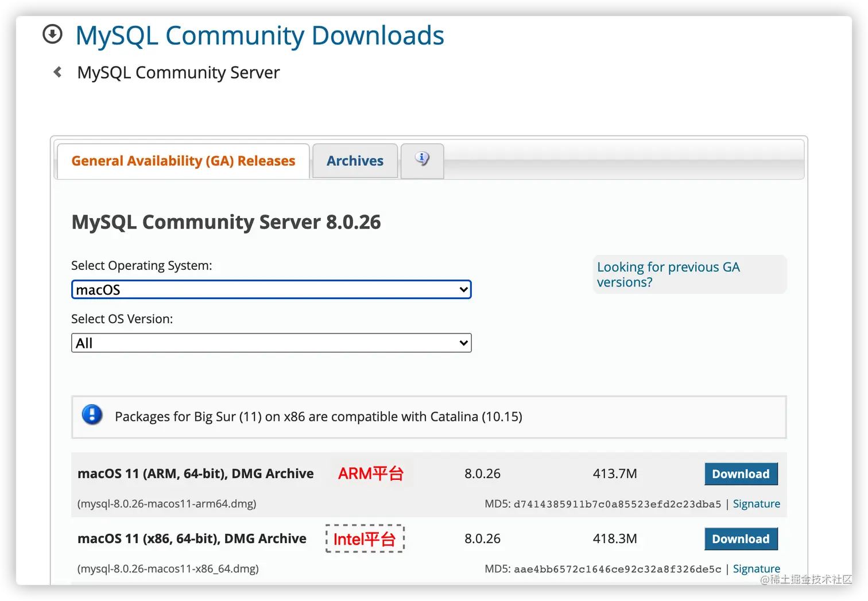Open the information bubble icon tab
The image size is (868, 601).
click(x=422, y=161)
